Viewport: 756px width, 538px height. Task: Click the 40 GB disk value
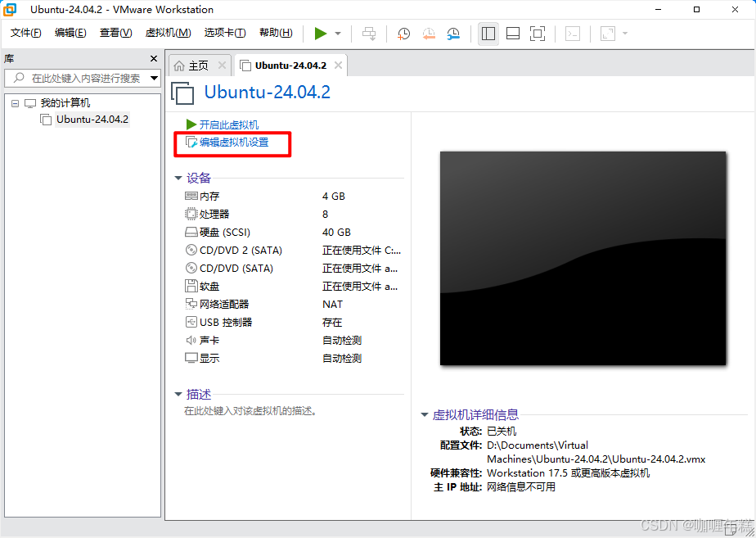[x=336, y=233]
